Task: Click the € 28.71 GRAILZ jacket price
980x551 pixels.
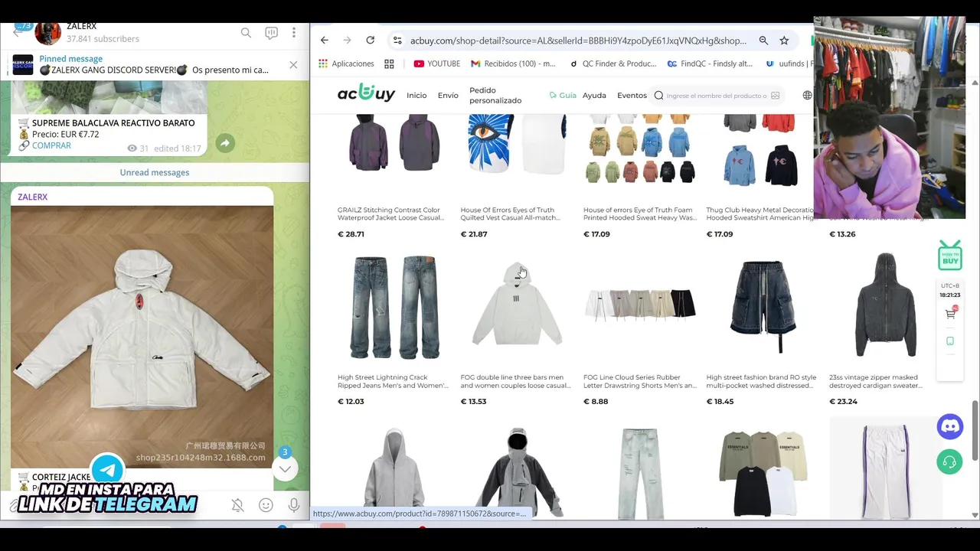Action: click(351, 234)
